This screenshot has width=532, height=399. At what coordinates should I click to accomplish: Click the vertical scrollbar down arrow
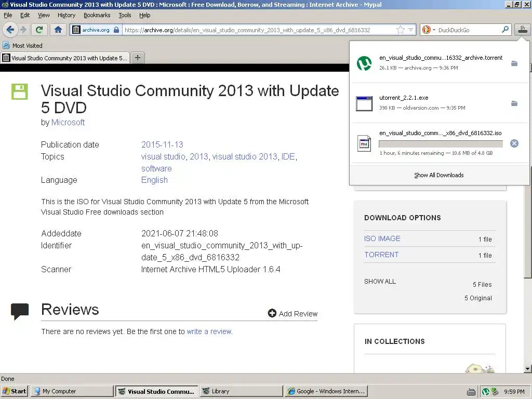pos(527,369)
